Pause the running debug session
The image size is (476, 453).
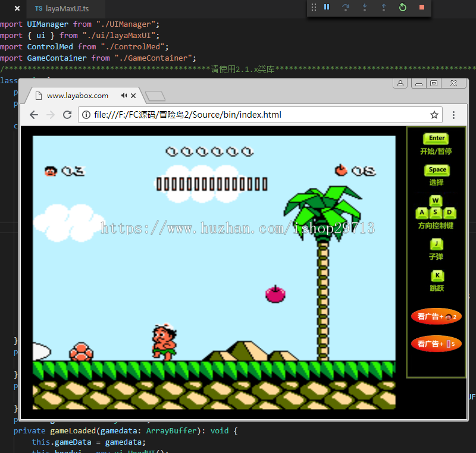327,7
